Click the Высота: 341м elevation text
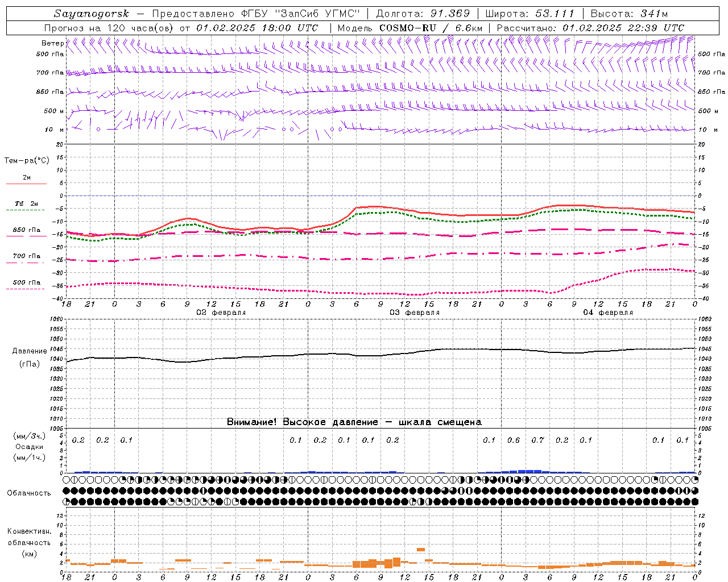Screen dimensions: 728x582 [629, 14]
